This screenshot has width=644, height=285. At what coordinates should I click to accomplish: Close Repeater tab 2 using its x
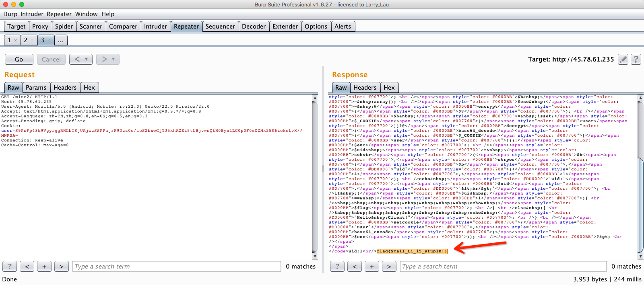point(32,40)
